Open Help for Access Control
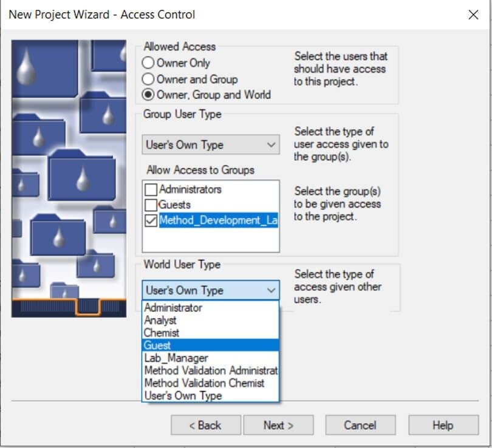 443,425
